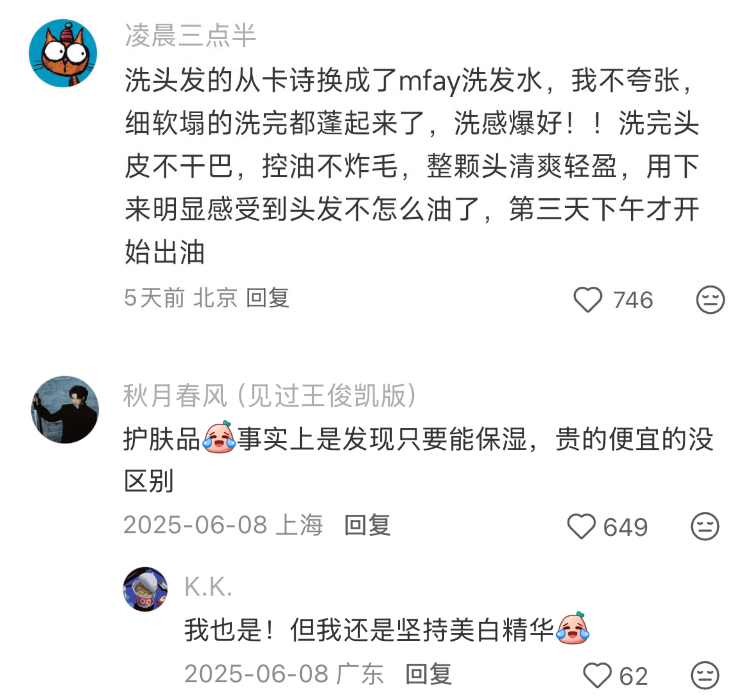Screen dimensions: 751x700
Task: Like K.K.'s reply with heart icon
Action: pyautogui.click(x=597, y=675)
